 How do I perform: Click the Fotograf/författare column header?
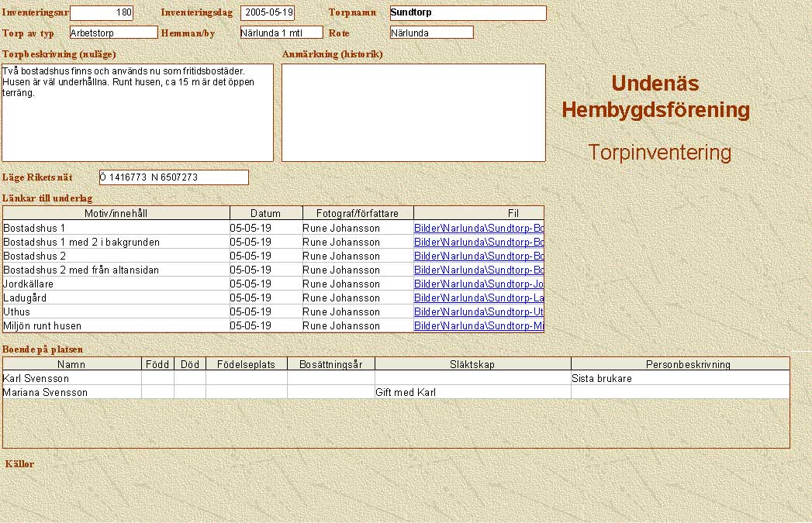(x=358, y=213)
